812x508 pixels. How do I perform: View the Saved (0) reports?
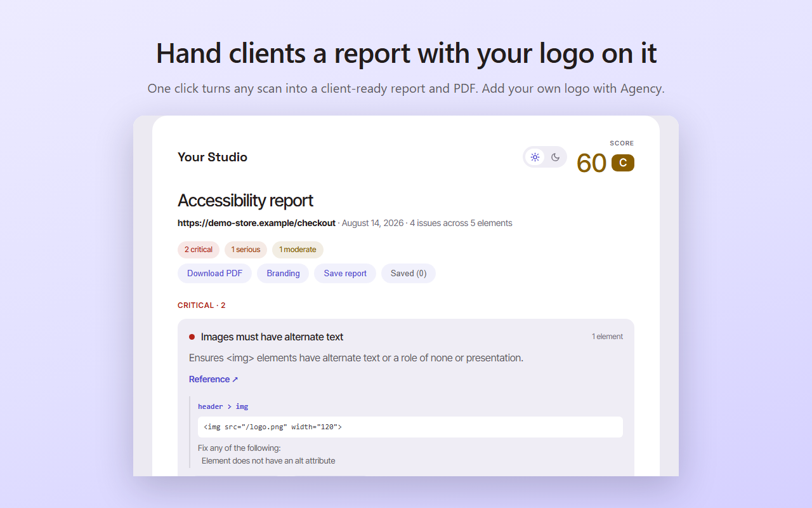point(409,273)
